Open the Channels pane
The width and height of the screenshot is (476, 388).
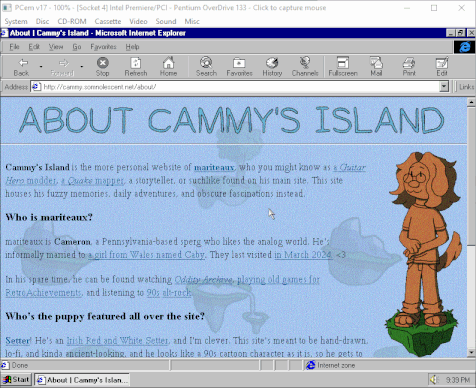pyautogui.click(x=305, y=67)
